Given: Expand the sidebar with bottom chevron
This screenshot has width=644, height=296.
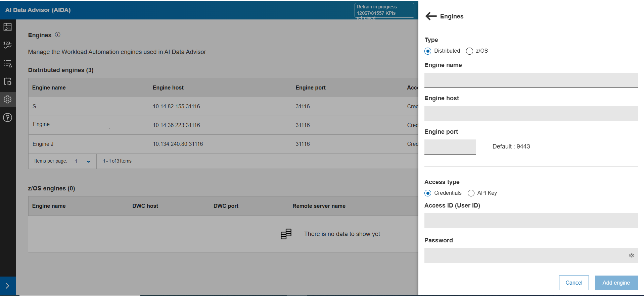Looking at the screenshot, I should [8, 286].
